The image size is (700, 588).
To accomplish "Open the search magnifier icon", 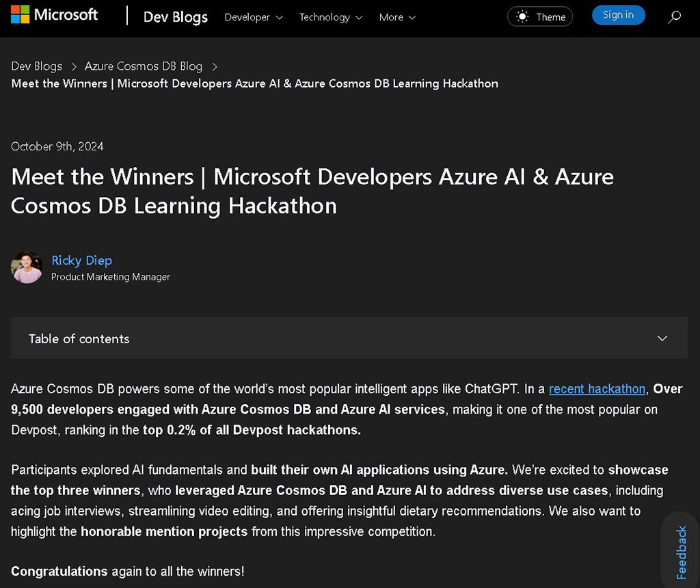I will pyautogui.click(x=674, y=17).
